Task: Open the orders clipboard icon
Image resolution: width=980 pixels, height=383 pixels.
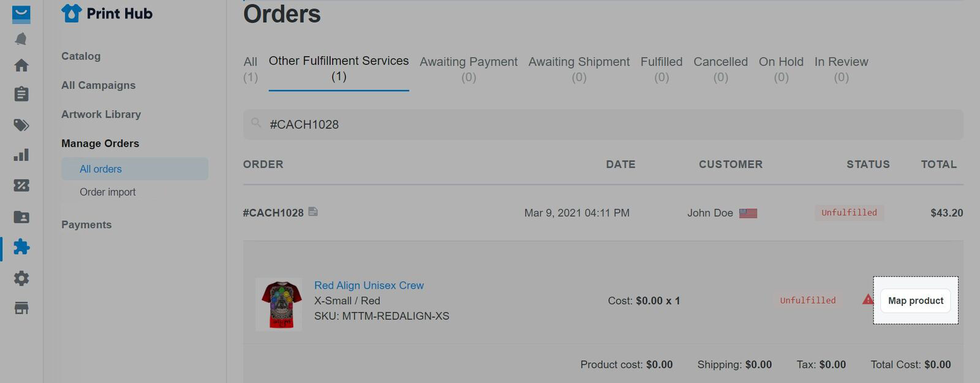Action: click(x=21, y=94)
